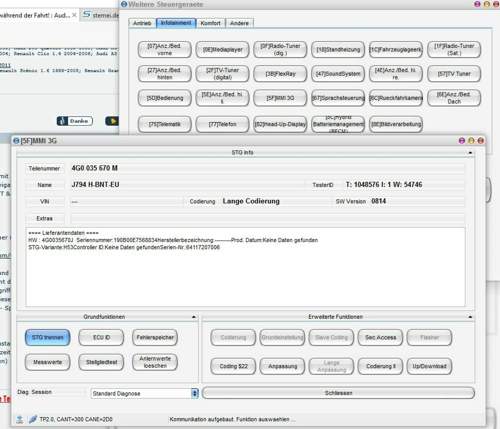Image resolution: width=500 pixels, height=429 pixels.
Task: Switch to the Antrieb tab
Action: point(142,23)
